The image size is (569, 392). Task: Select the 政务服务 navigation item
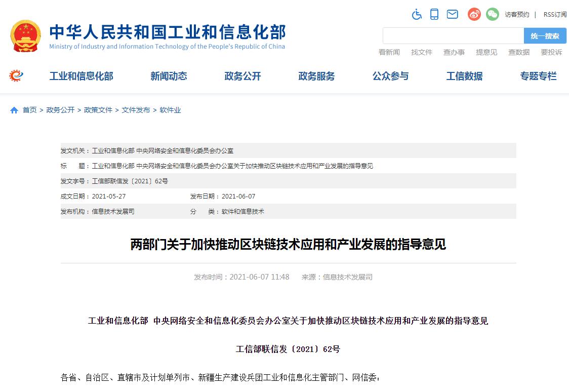[x=316, y=76]
